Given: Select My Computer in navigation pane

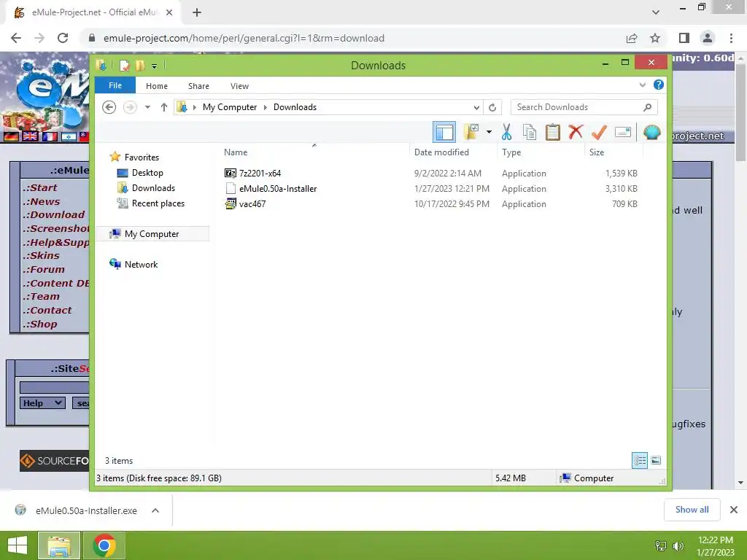Looking at the screenshot, I should pos(152,234).
